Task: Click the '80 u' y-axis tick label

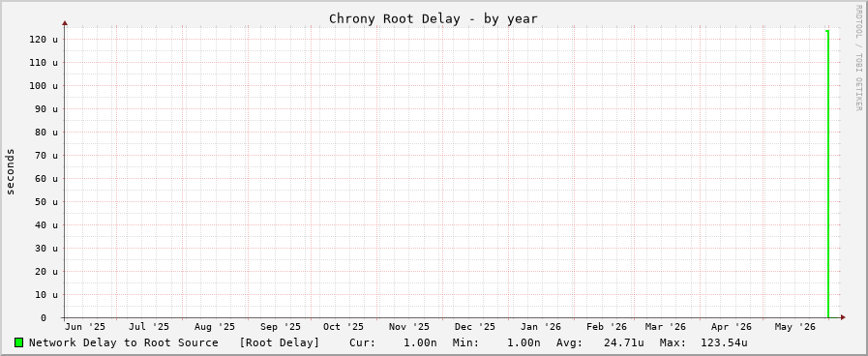Action: point(45,133)
